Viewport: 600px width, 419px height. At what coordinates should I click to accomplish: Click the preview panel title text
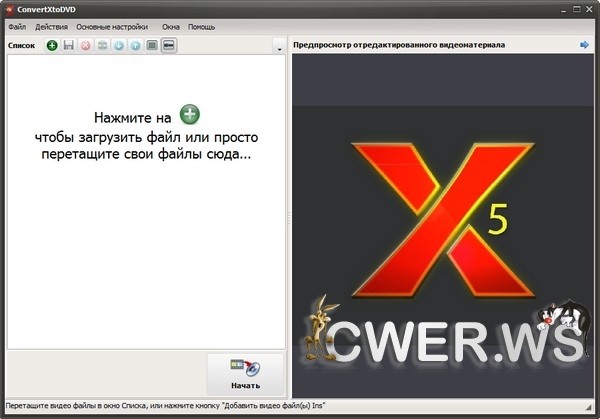[399, 45]
